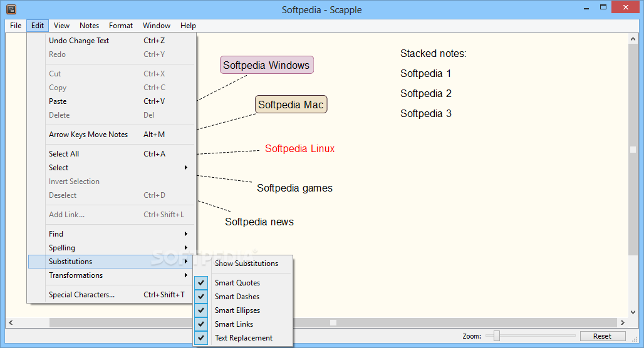Screen dimensions: 644x348
Task: Open Special Characters dialog
Action: point(112,295)
